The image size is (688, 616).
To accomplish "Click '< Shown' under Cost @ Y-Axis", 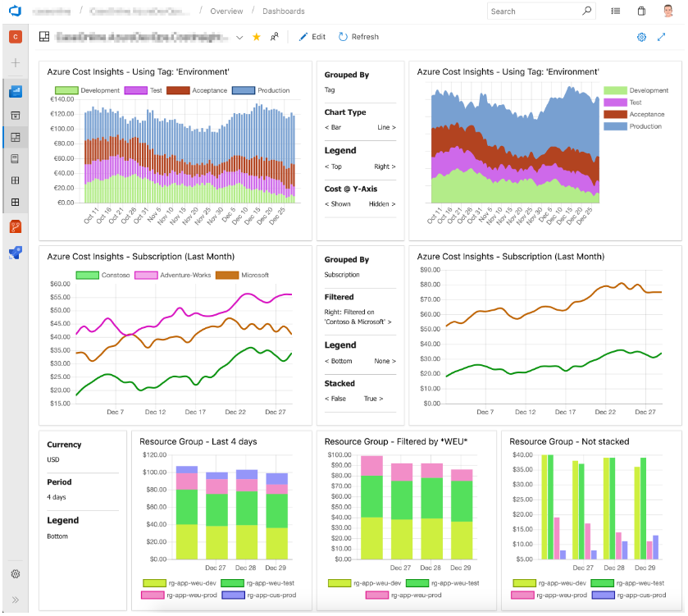I will point(337,204).
